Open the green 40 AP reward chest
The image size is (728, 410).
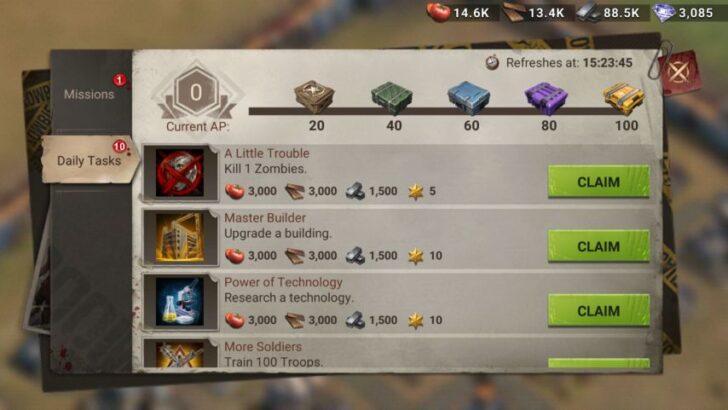tap(392, 98)
